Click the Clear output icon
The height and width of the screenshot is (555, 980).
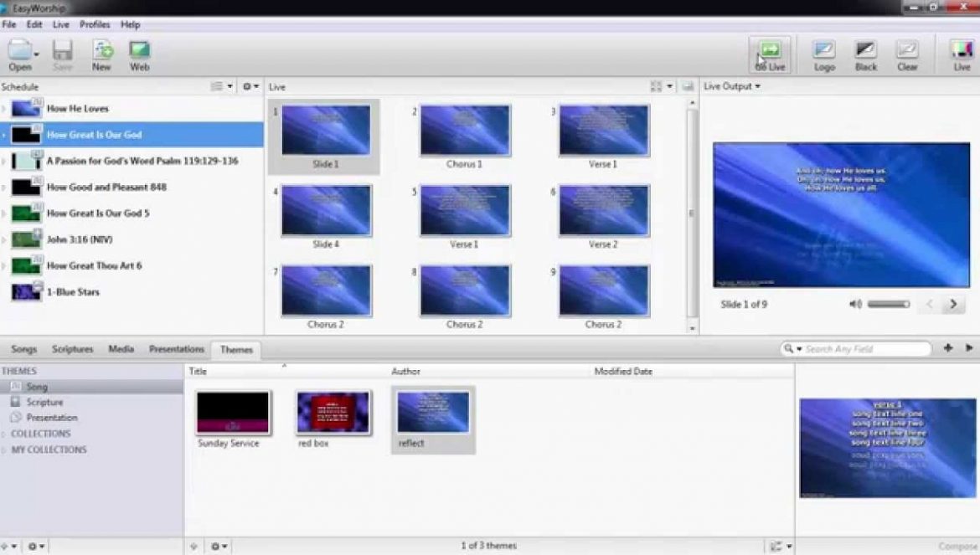(907, 52)
